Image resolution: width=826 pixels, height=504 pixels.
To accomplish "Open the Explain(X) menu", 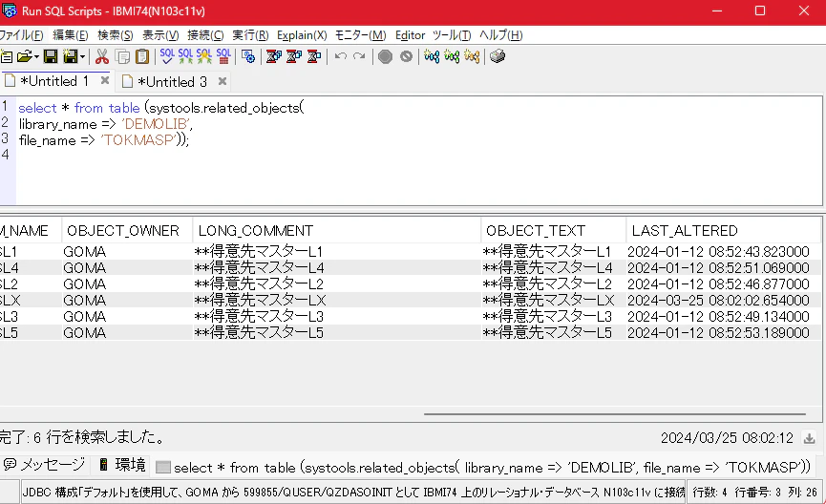I will pos(302,35).
